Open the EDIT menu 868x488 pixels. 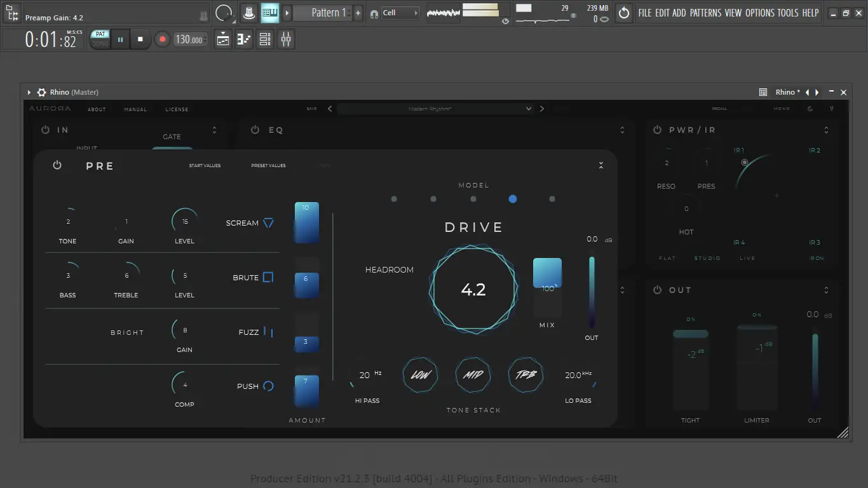pos(662,13)
